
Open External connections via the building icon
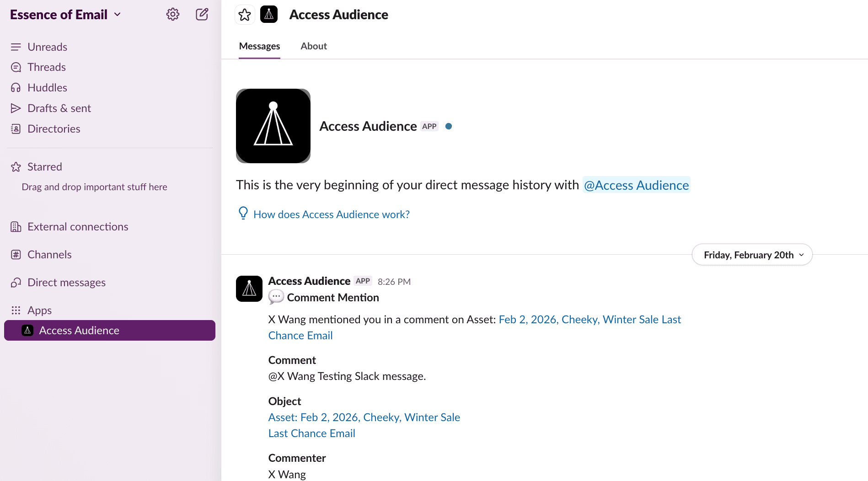tap(16, 226)
